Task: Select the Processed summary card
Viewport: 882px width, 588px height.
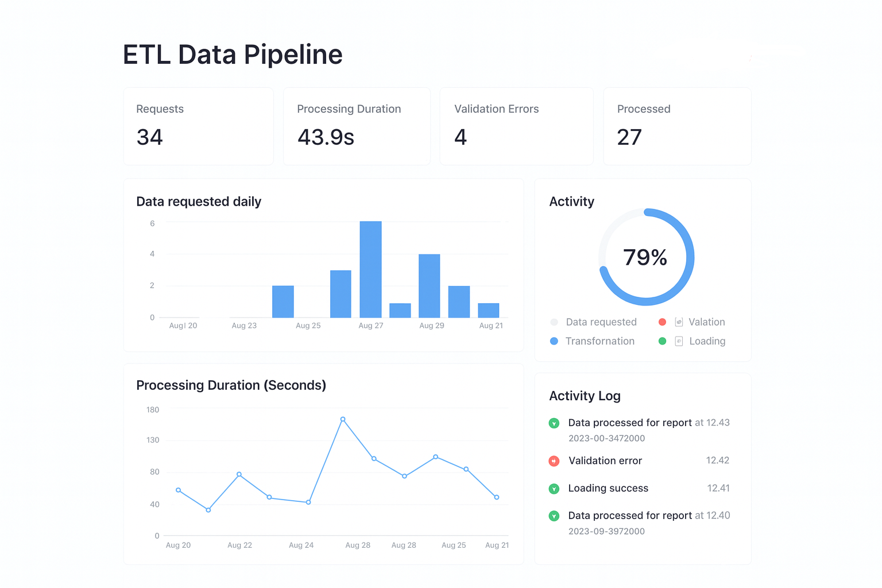Action: coord(677,126)
